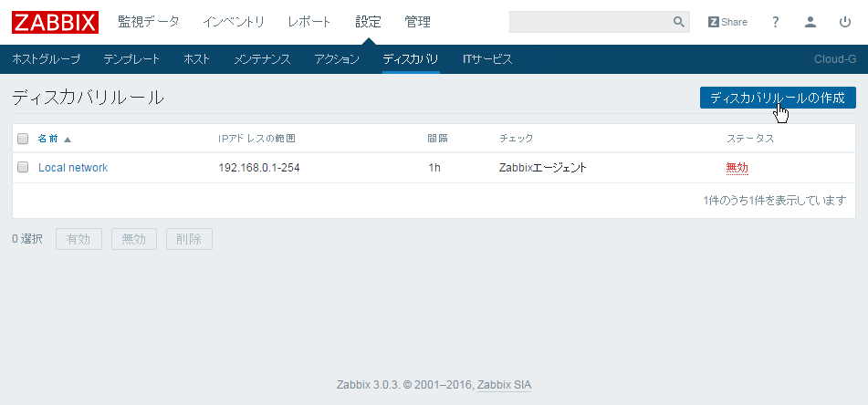868x405 pixels.
Task: Click the search magnifier icon
Action: 679,22
